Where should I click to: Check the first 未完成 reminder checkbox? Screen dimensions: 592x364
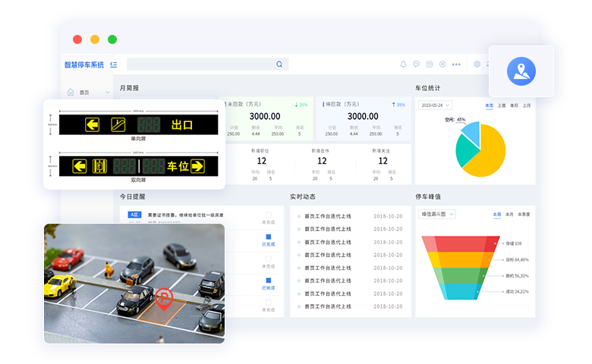pyautogui.click(x=268, y=215)
